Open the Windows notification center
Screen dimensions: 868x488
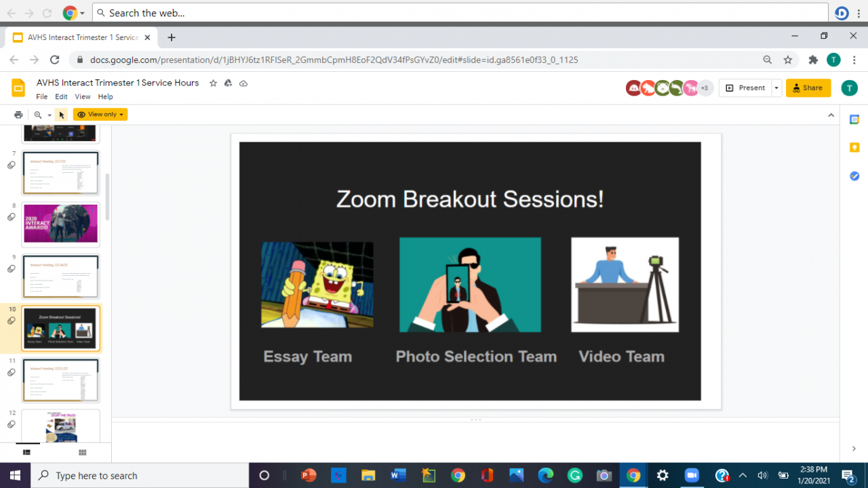pyautogui.click(x=848, y=475)
